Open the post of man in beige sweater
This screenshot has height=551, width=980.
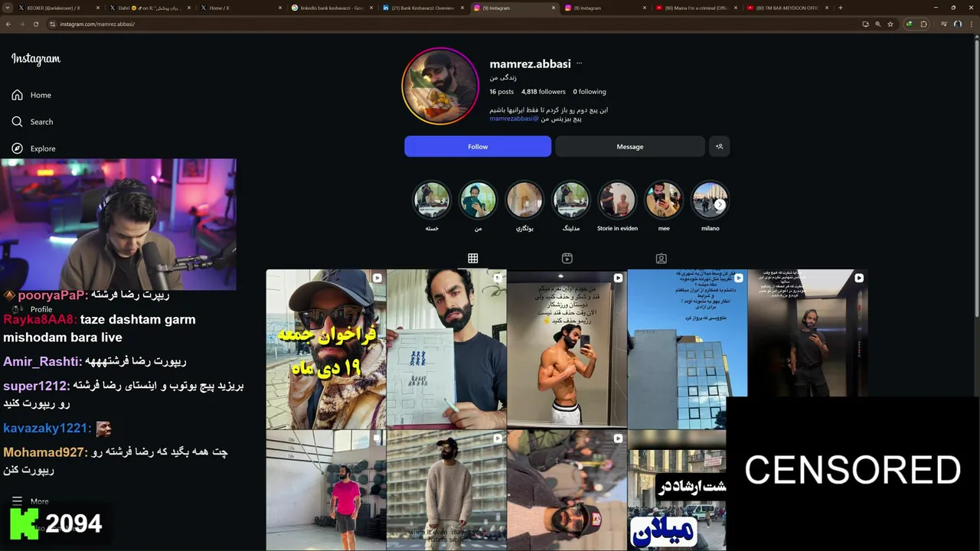pos(446,491)
